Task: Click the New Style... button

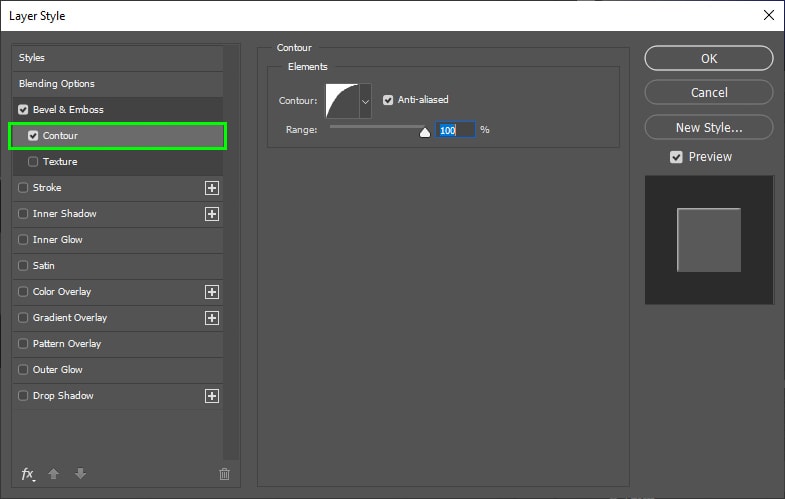Action: (x=708, y=127)
